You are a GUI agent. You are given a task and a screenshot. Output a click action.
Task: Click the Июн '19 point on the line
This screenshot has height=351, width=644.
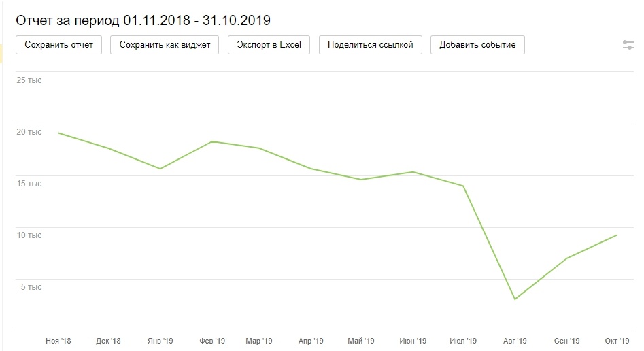(x=413, y=172)
